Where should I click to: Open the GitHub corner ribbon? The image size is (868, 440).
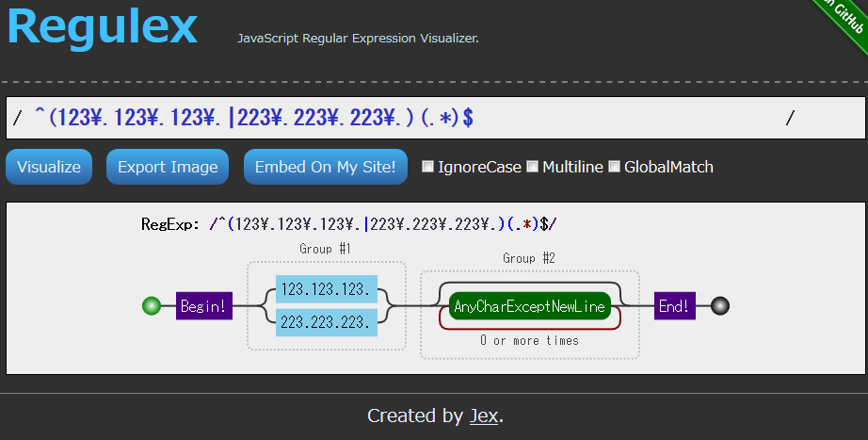point(843,23)
